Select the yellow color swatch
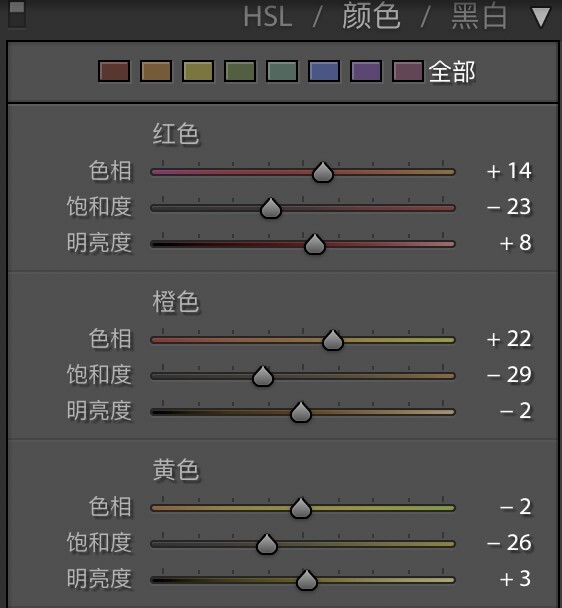Screen dimensions: 562x608 point(198,71)
